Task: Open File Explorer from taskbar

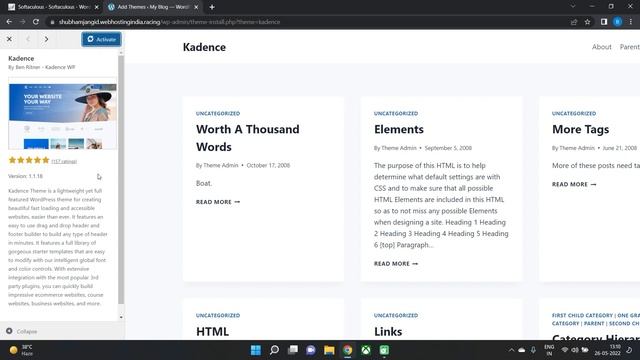Action: 329,350
